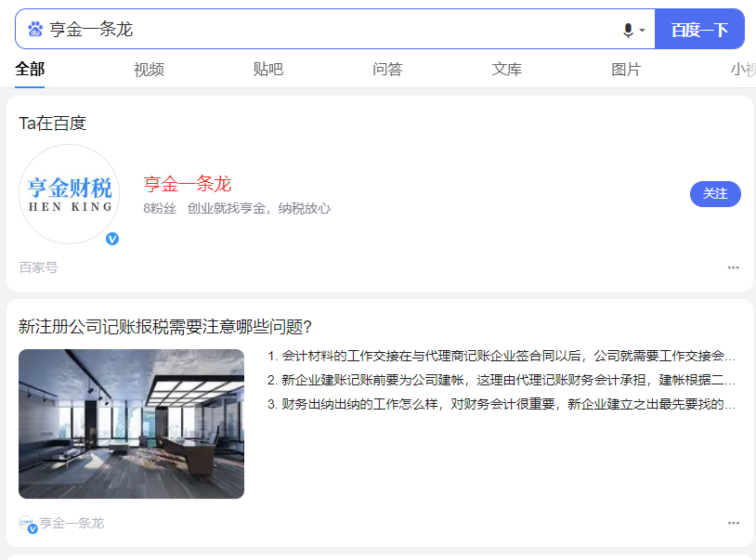Click the microphone voice search icon
Screen dimensions: 756x560
click(x=628, y=31)
